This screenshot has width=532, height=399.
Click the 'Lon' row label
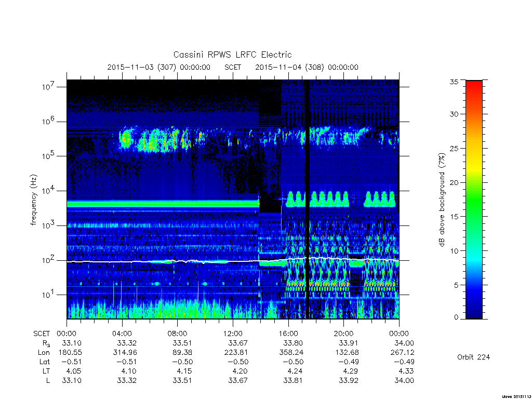(44, 353)
